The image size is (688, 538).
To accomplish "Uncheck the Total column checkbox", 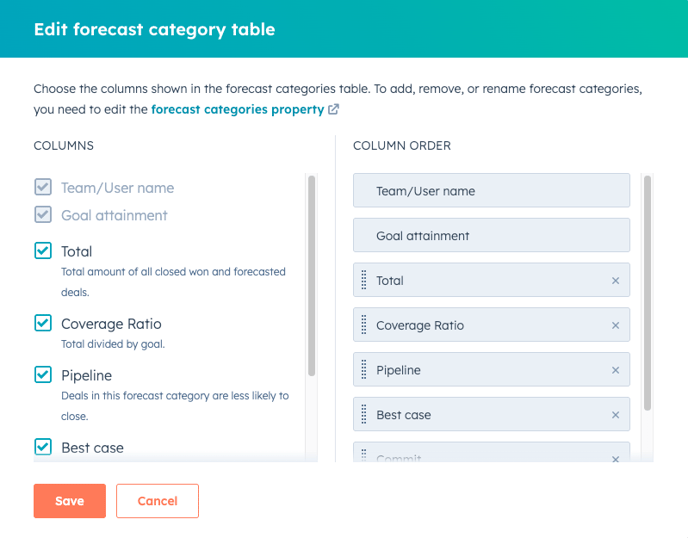I will 43,251.
